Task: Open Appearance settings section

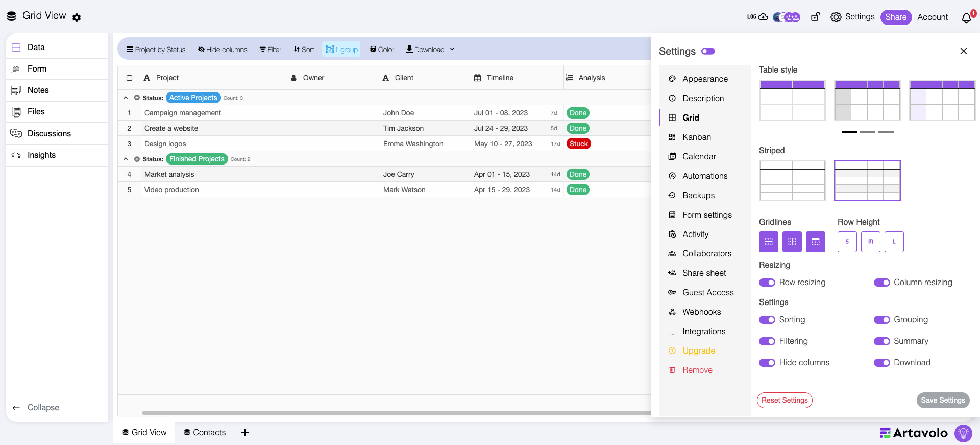Action: click(704, 79)
